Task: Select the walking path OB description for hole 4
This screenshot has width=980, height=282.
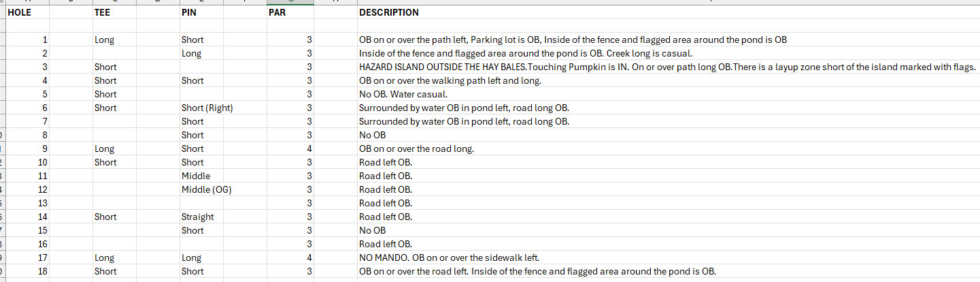Action: [450, 80]
